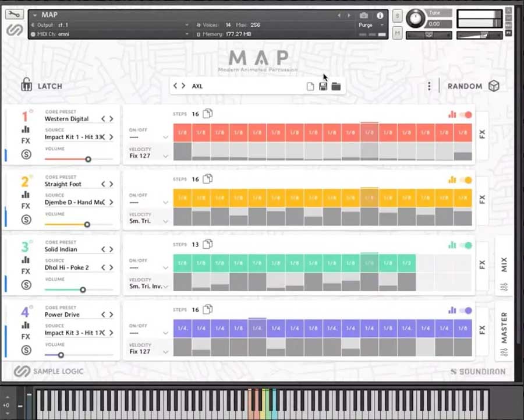Open the three-dot options menu
Image resolution: width=524 pixels, height=420 pixels.
(x=429, y=86)
